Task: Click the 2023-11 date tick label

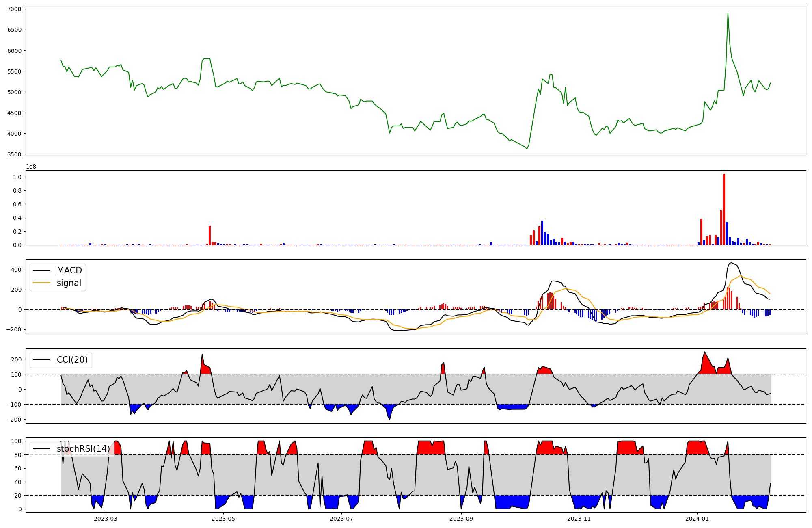Action: tap(579, 519)
